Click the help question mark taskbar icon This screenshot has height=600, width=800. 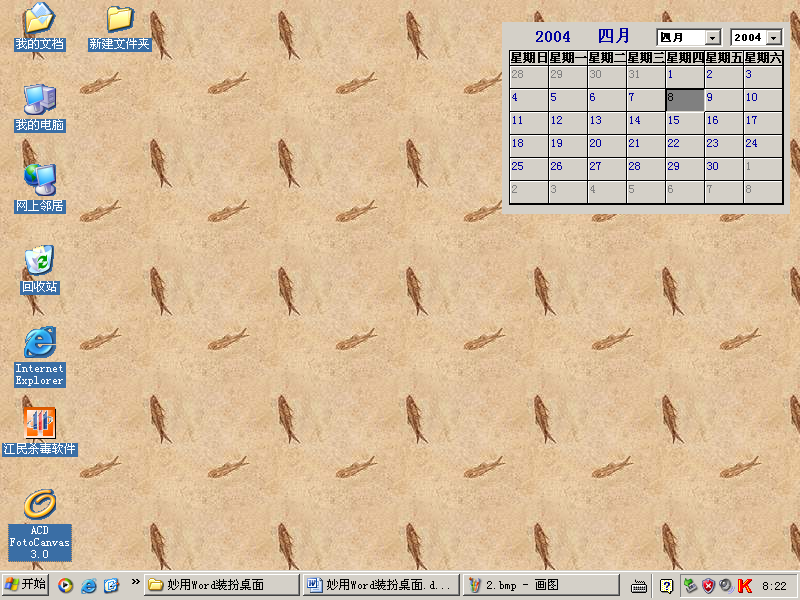tap(666, 586)
